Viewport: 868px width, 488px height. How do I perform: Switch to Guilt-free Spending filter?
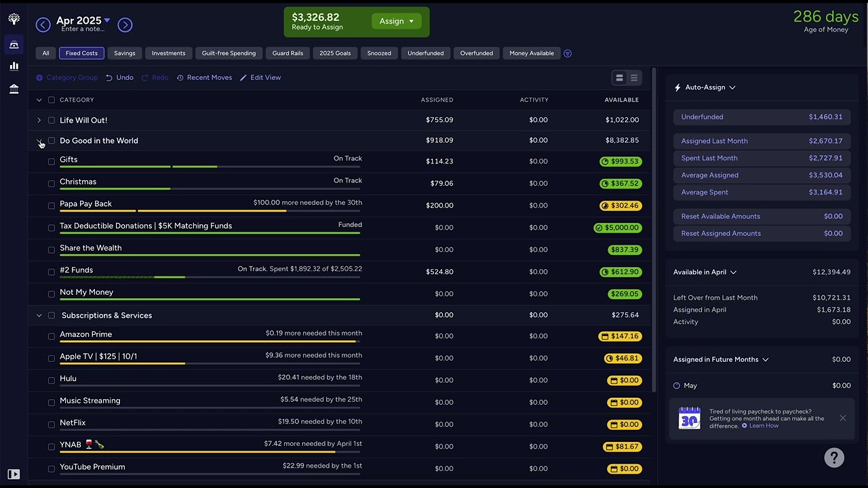click(229, 54)
